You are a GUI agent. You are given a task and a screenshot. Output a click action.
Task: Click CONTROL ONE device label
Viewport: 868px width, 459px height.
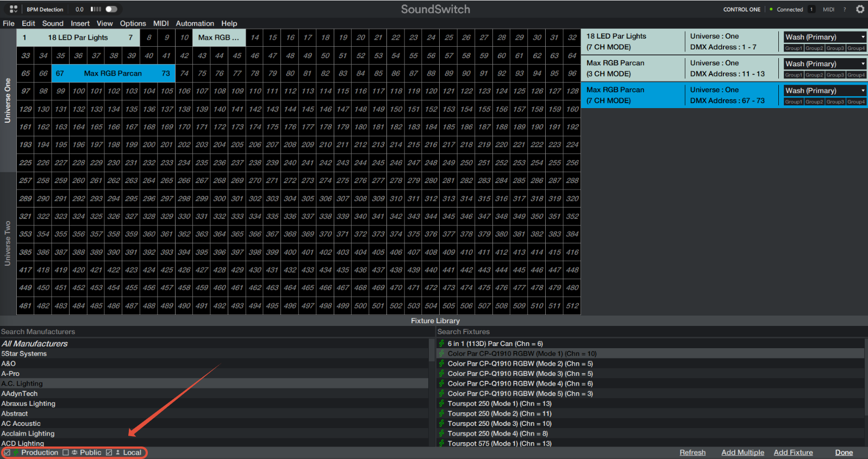tap(741, 9)
